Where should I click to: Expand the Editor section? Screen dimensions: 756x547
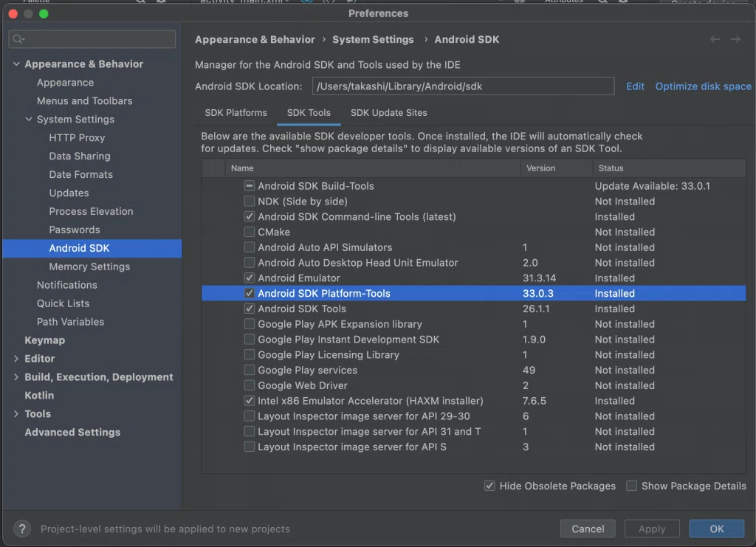click(x=16, y=359)
